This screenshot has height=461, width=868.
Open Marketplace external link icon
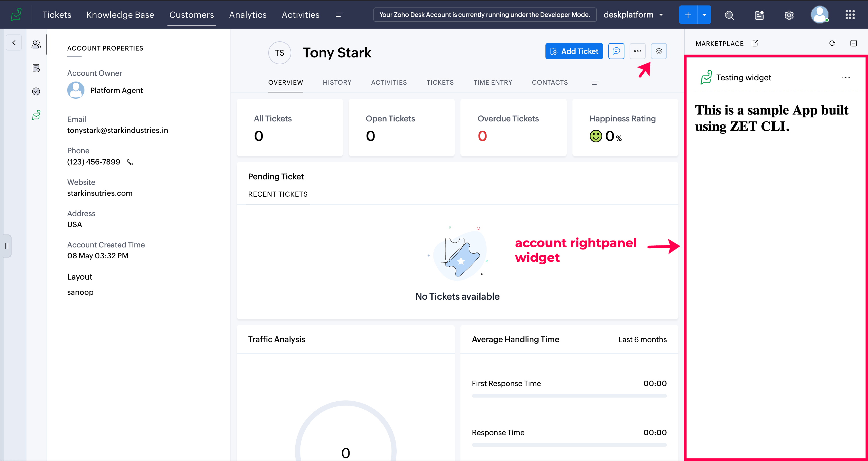point(755,43)
